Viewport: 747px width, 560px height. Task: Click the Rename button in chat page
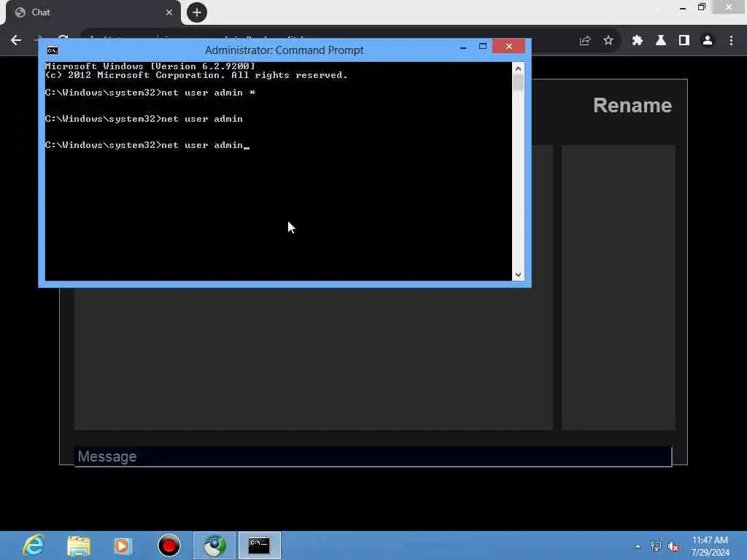click(632, 106)
